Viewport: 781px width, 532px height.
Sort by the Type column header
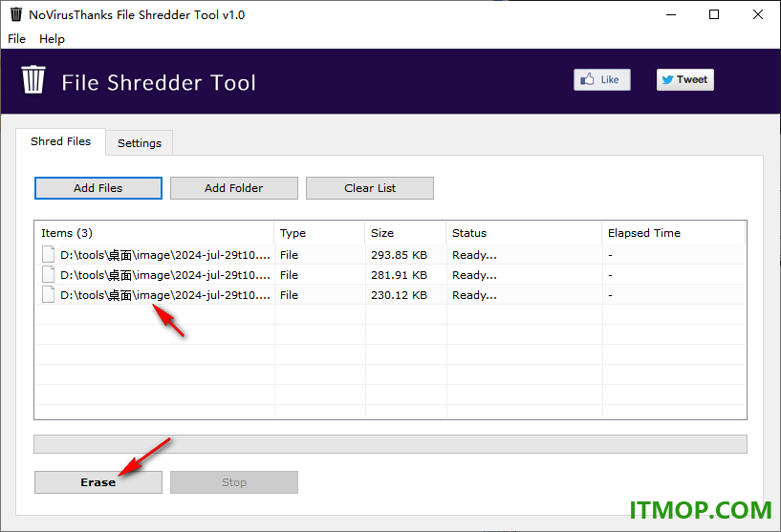click(319, 233)
